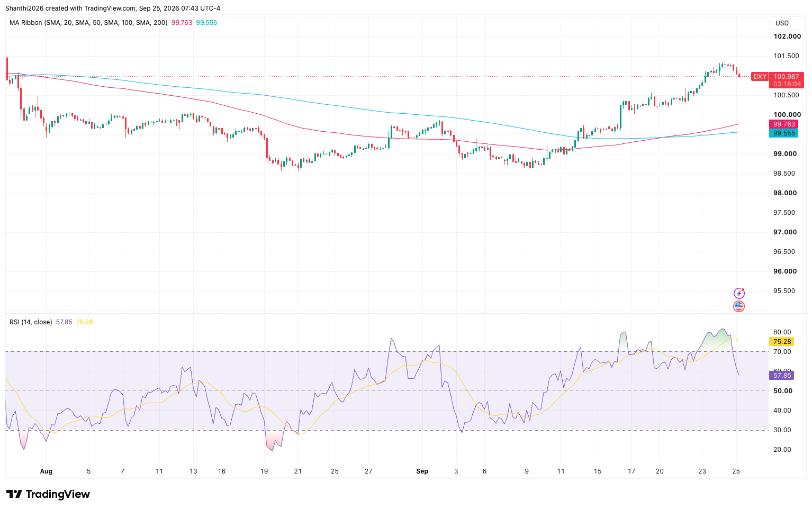The height and width of the screenshot is (510, 812).
Task: Click the TradingView logo at bottom left
Action: pyautogui.click(x=48, y=494)
